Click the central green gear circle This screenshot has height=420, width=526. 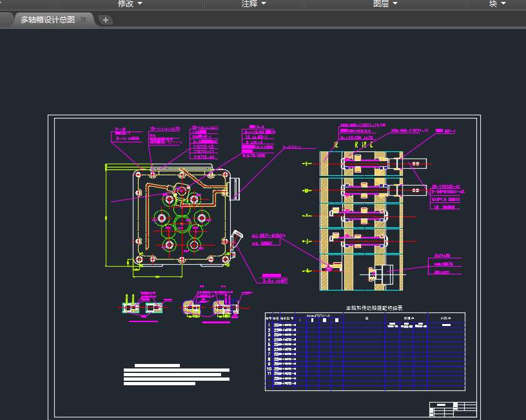pyautogui.click(x=182, y=224)
